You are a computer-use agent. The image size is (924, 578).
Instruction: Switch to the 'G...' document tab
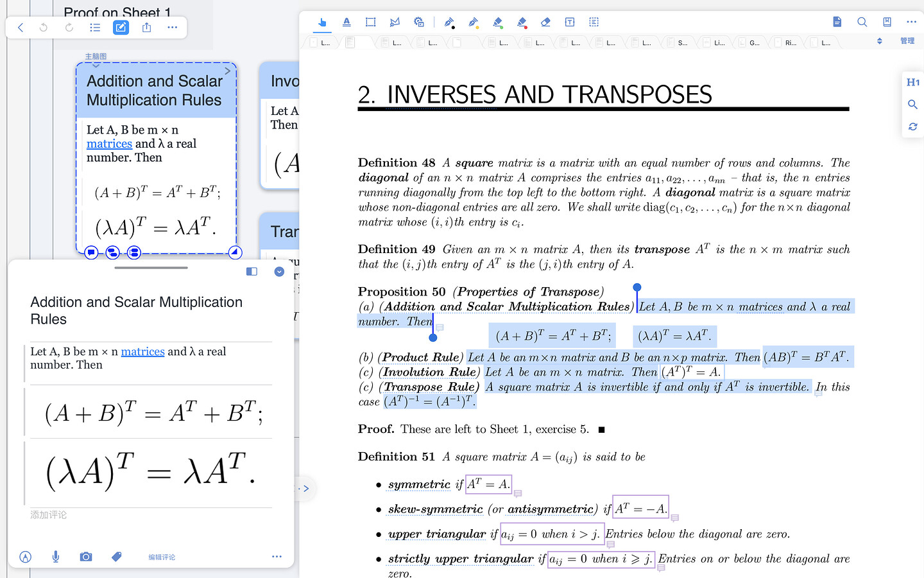pyautogui.click(x=749, y=42)
